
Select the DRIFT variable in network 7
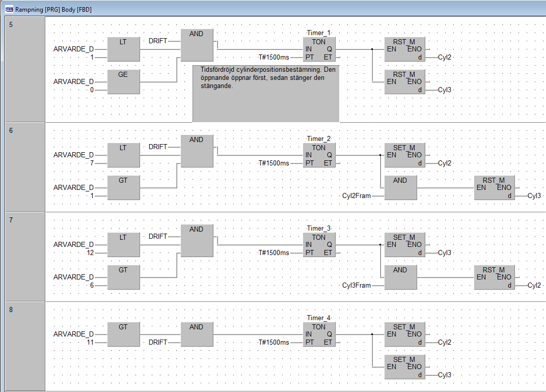click(x=158, y=237)
